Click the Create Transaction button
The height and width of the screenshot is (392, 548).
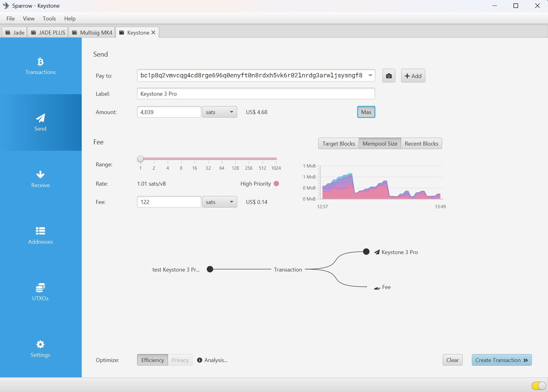coord(501,360)
